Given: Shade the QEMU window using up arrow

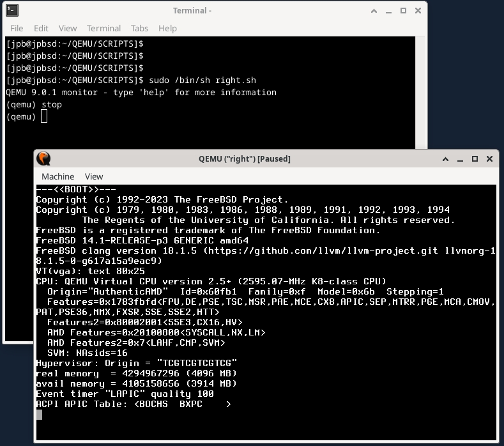Looking at the screenshot, I should point(445,158).
